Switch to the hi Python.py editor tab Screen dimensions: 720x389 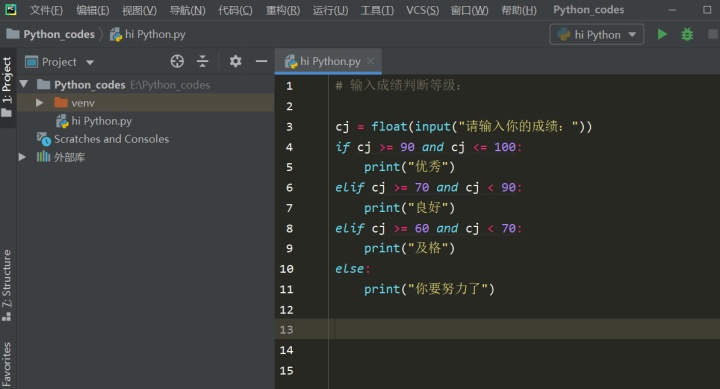(328, 61)
